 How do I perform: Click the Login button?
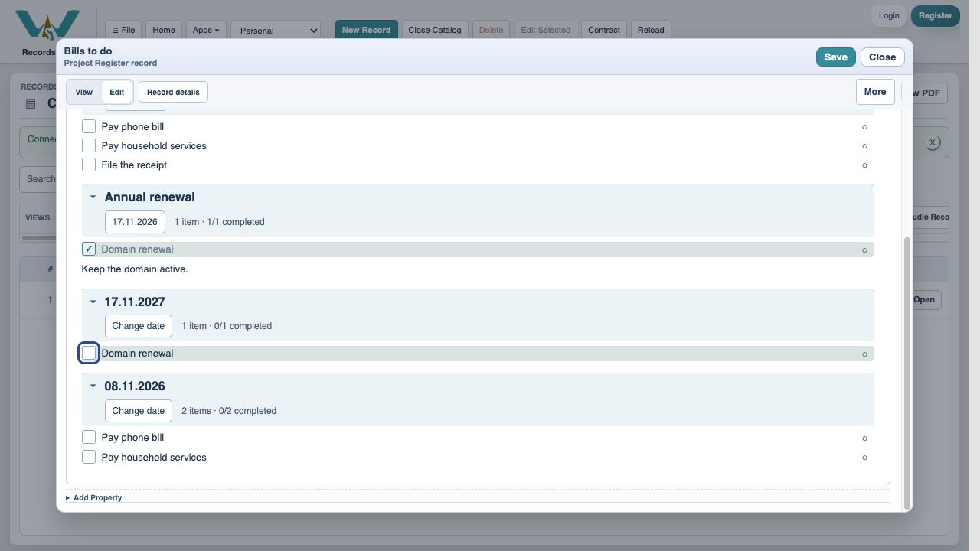(x=889, y=16)
